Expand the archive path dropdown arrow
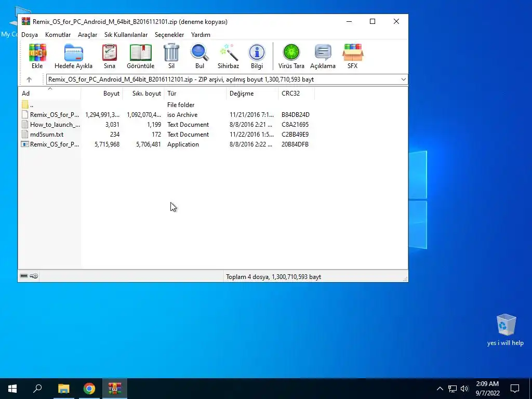This screenshot has height=399, width=532. pyautogui.click(x=403, y=79)
